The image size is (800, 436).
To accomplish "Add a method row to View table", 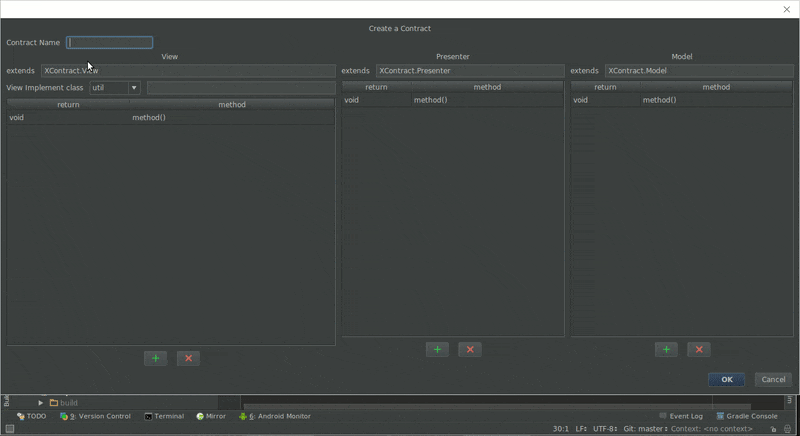I will coord(156,358).
